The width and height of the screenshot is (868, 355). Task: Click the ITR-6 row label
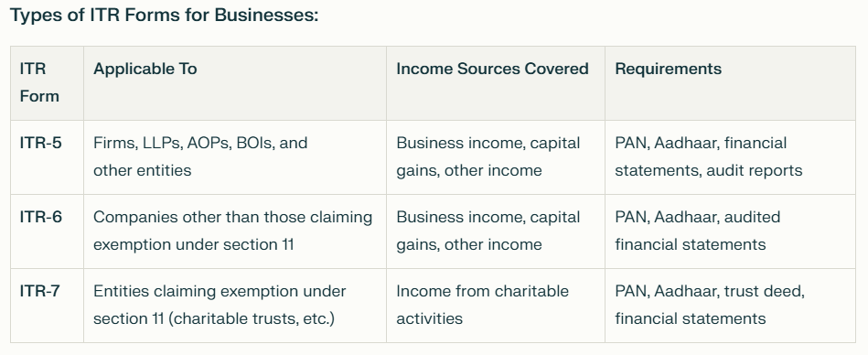tap(41, 217)
